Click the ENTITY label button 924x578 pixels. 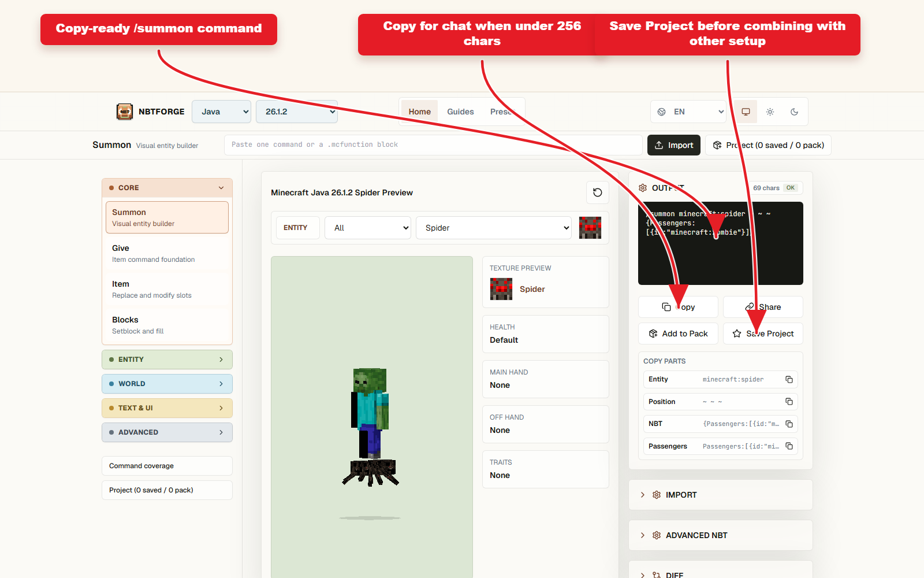click(298, 228)
